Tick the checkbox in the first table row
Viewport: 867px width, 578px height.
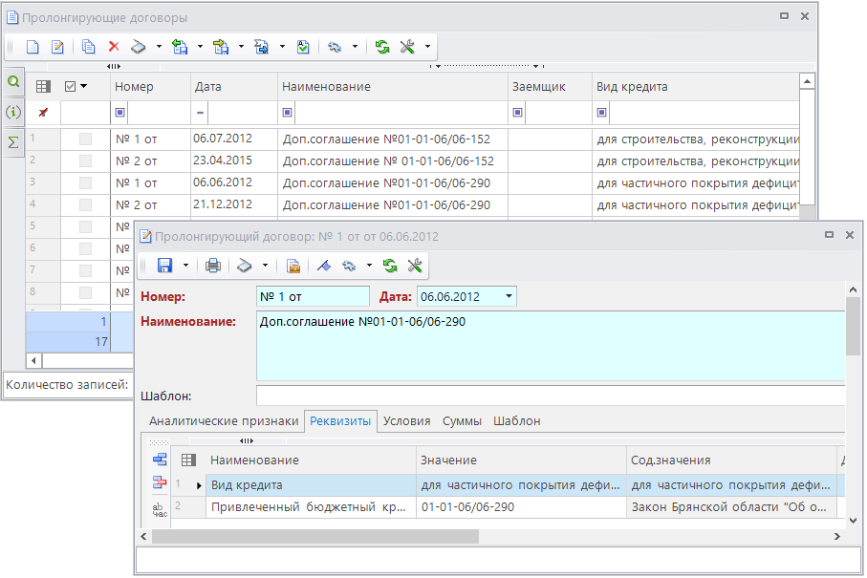click(x=86, y=139)
